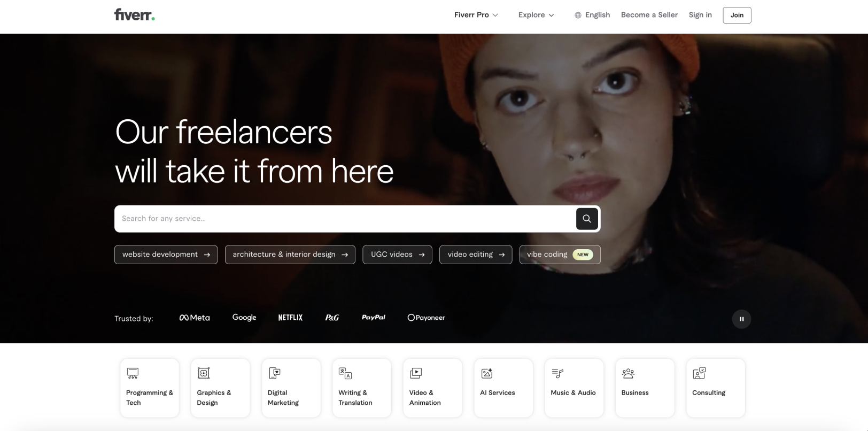The image size is (868, 431).
Task: Go to the Fiverr logo homepage
Action: (x=135, y=15)
